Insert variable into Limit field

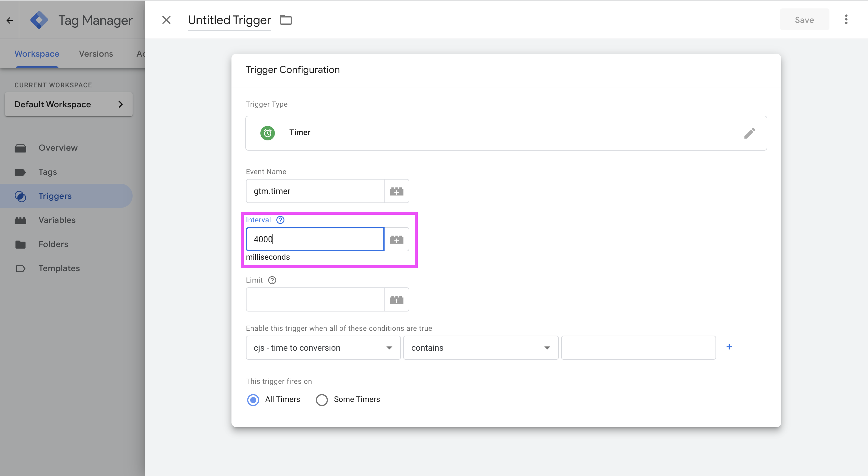coord(396,299)
